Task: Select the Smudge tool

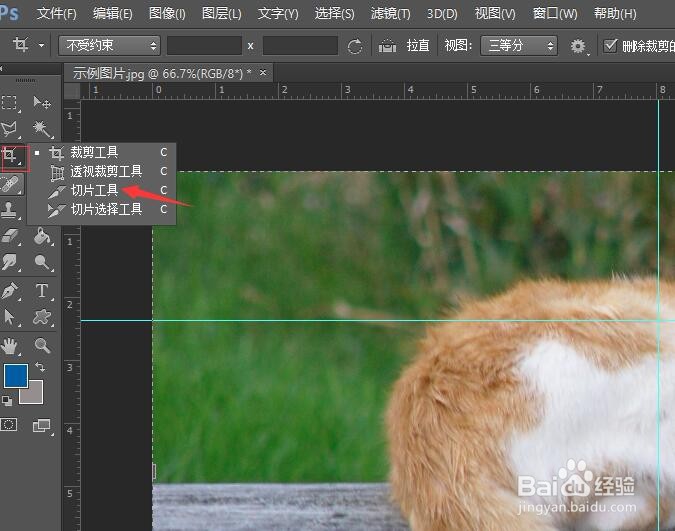Action: pyautogui.click(x=9, y=261)
